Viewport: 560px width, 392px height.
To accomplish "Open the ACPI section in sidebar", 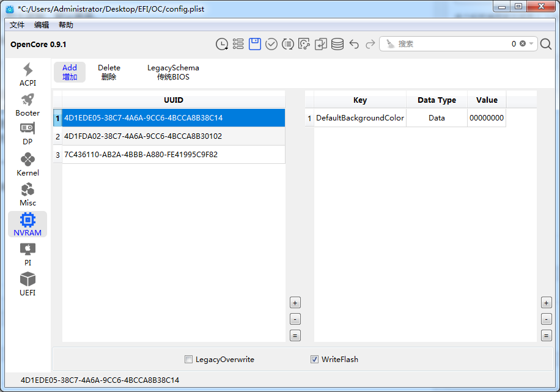I will [28, 75].
